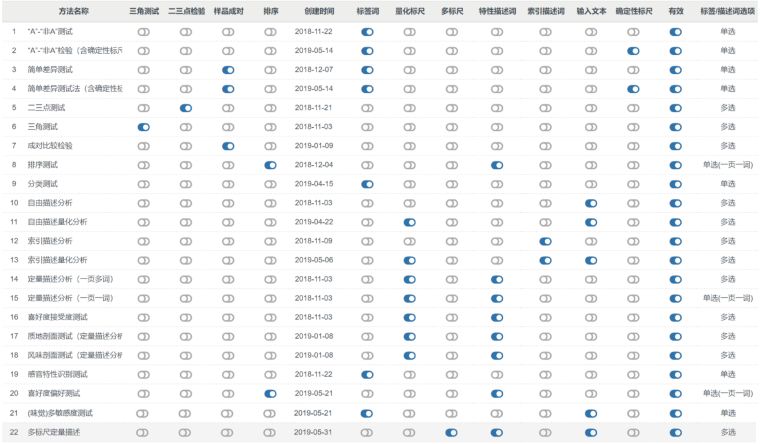
Task: Click the 标签/描述词选项 column header
Action: (726, 11)
